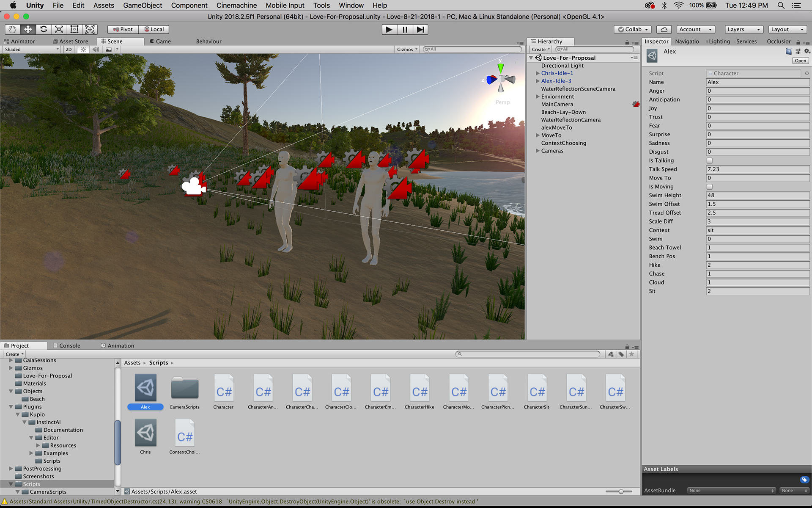Select the CharacterSit C# script

537,388
